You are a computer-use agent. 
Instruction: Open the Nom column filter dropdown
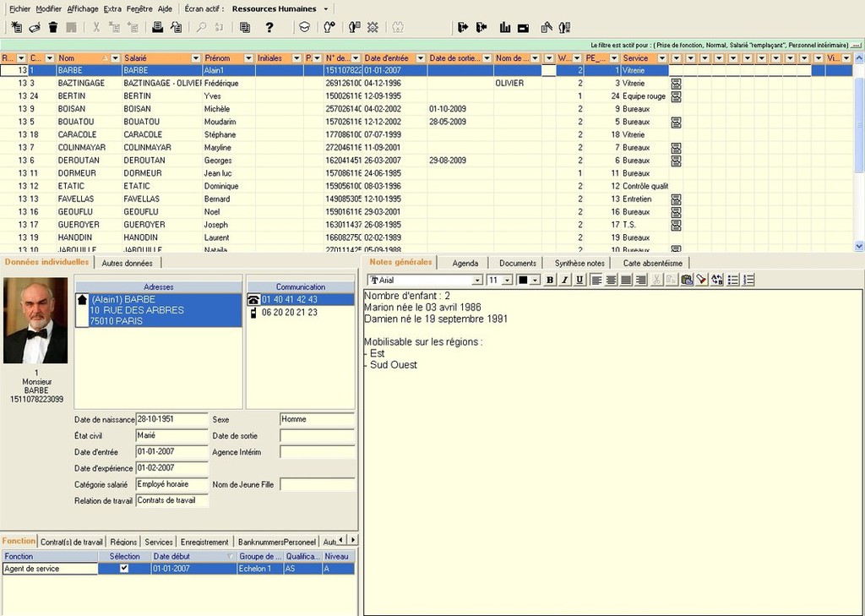[115, 58]
